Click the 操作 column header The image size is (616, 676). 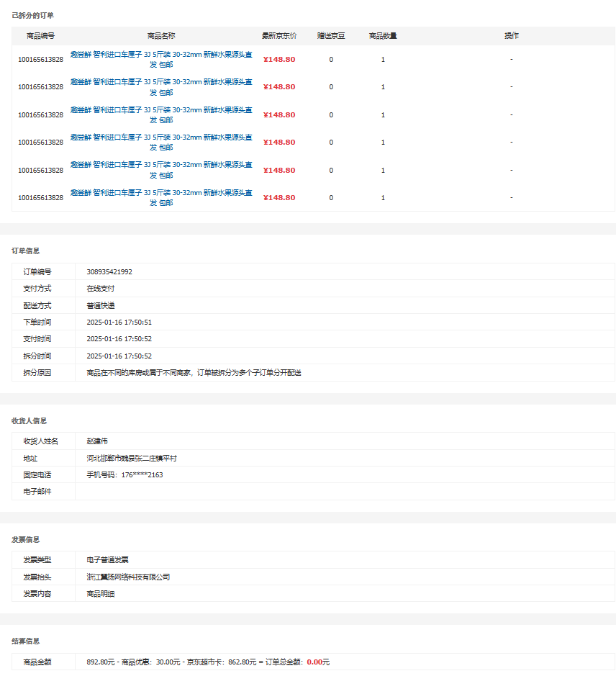click(512, 35)
